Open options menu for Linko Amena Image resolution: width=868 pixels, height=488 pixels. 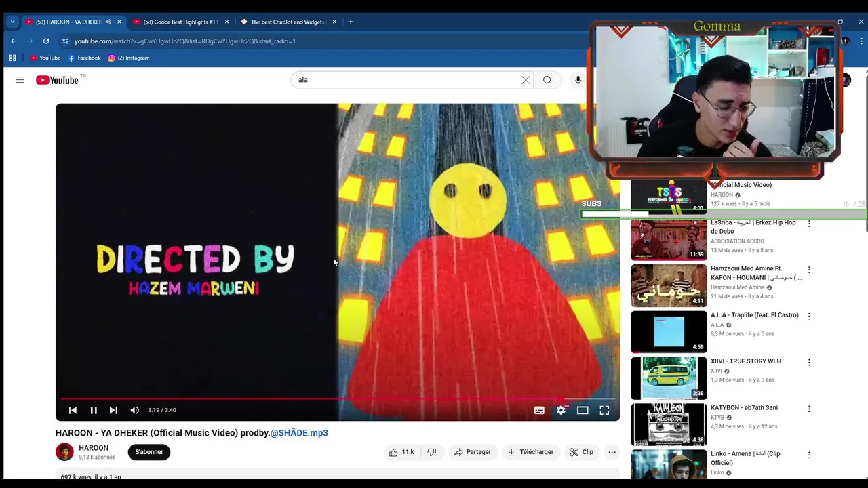809,455
